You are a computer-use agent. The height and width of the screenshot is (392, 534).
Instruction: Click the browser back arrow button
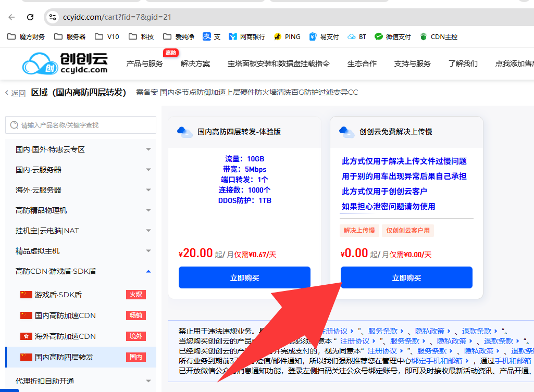[x=11, y=17]
